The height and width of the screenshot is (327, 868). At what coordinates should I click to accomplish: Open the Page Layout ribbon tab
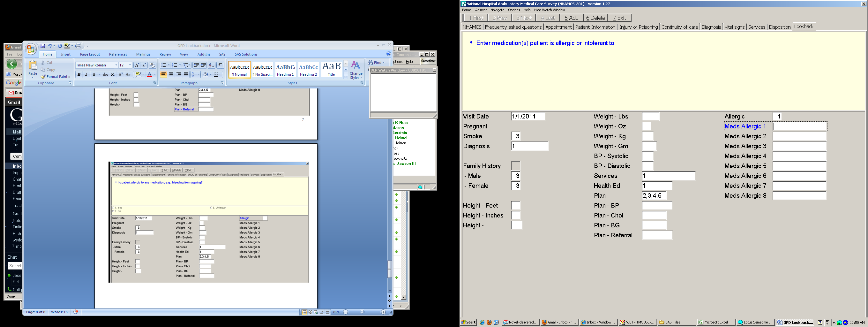(90, 54)
